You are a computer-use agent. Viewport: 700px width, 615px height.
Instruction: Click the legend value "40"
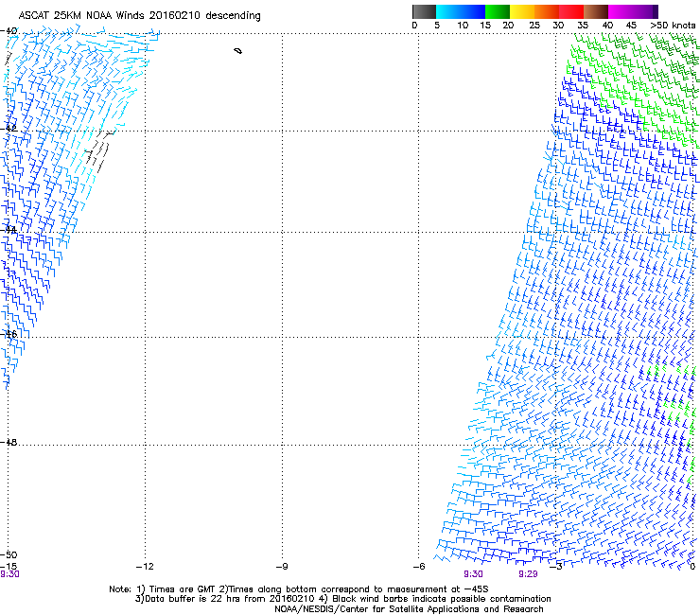click(x=607, y=26)
